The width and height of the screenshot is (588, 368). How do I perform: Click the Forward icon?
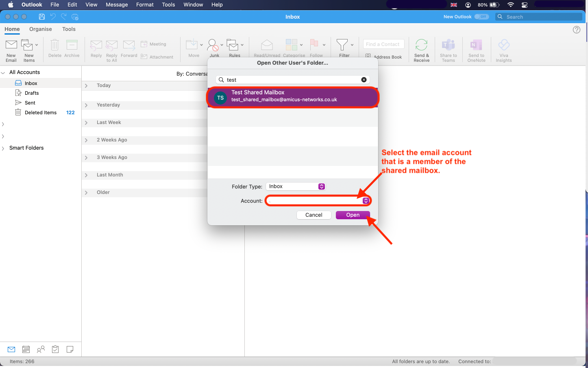pos(129,45)
